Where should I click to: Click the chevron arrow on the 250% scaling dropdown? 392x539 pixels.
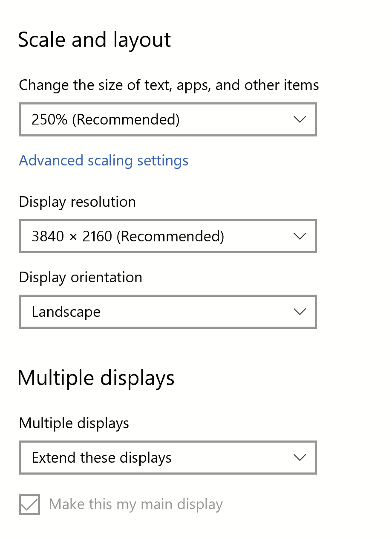[x=300, y=119]
